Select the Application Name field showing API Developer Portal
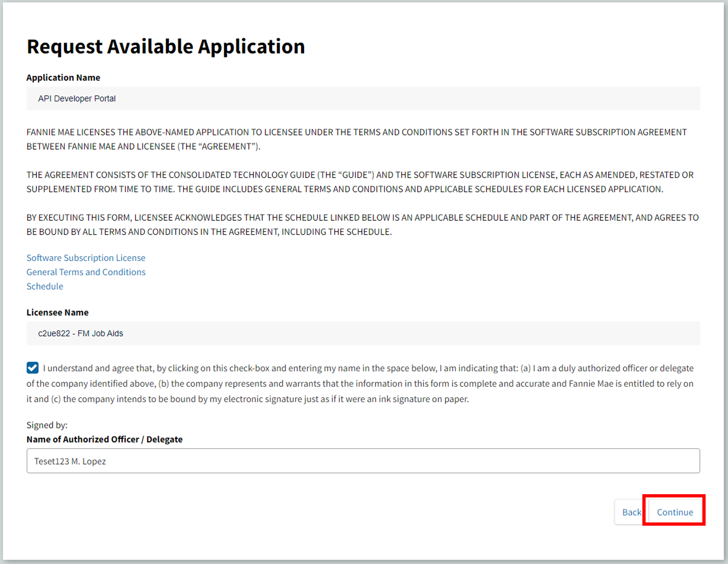This screenshot has width=728, height=564. point(363,98)
